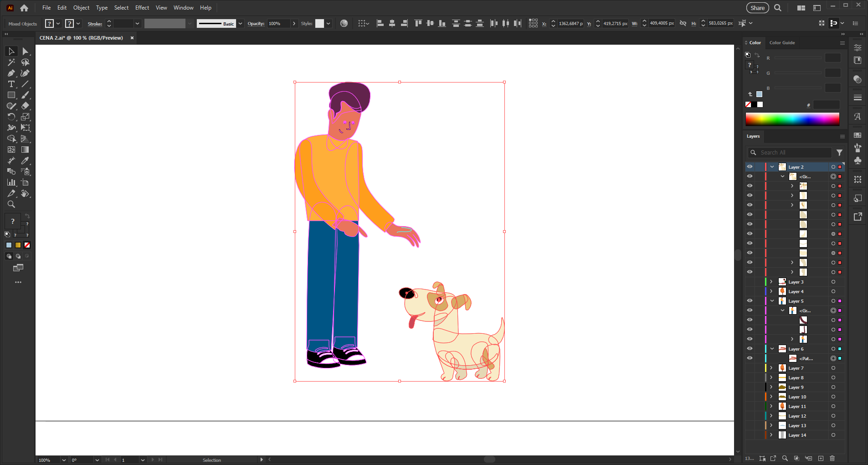868x465 pixels.
Task: Open the Layers panel options menu
Action: point(842,136)
